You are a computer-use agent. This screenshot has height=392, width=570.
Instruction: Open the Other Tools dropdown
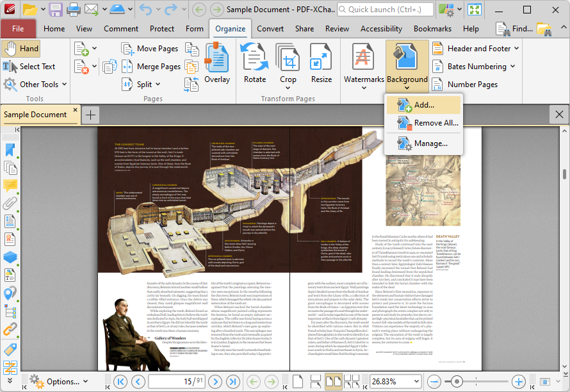[35, 85]
